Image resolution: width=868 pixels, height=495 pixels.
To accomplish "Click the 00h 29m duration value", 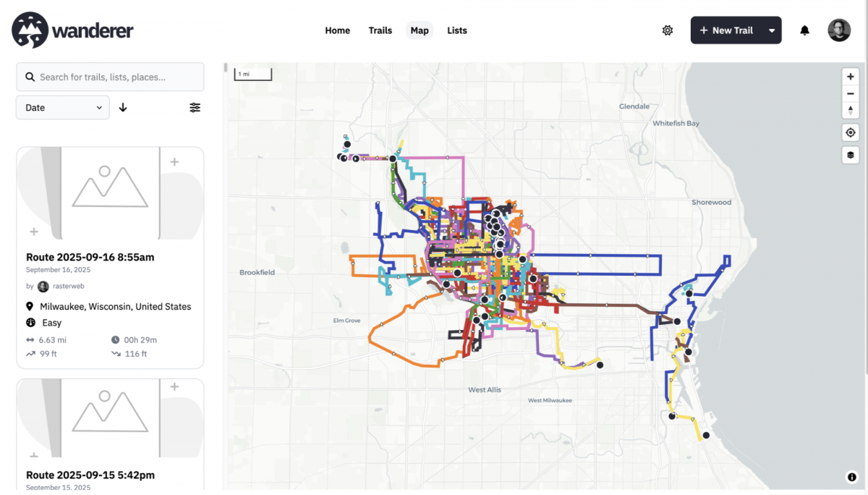I will tap(140, 340).
